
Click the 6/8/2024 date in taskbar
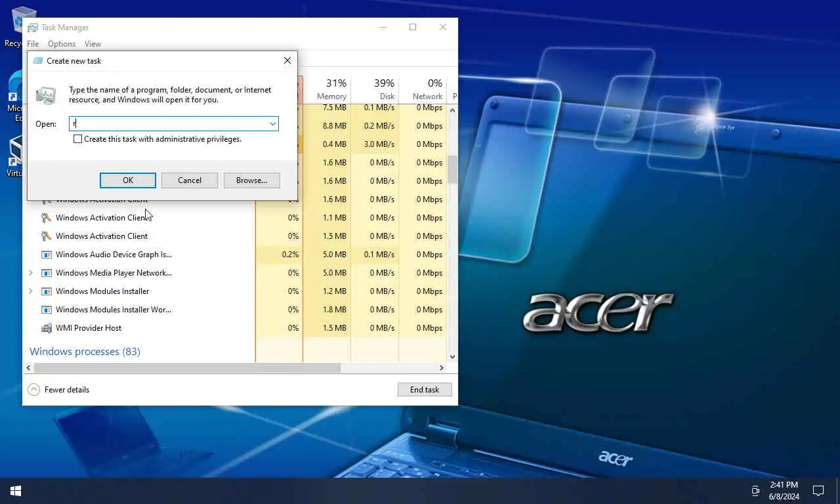784,497
